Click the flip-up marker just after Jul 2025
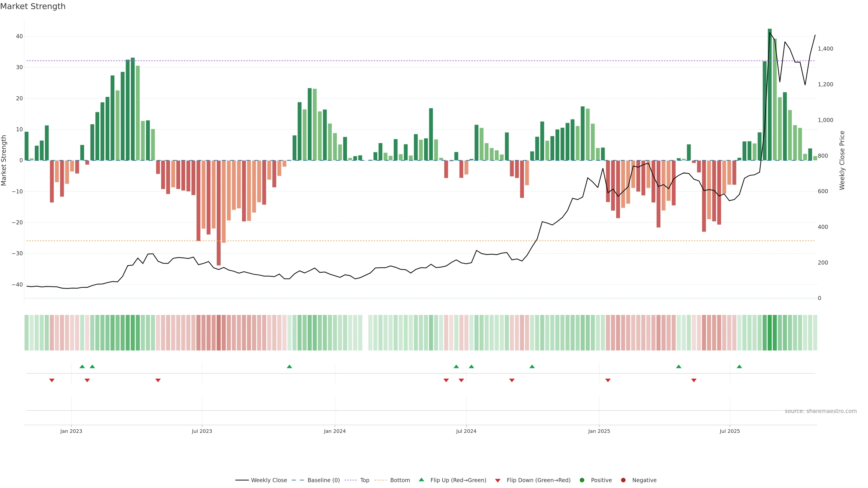868x488 pixels. [739, 366]
